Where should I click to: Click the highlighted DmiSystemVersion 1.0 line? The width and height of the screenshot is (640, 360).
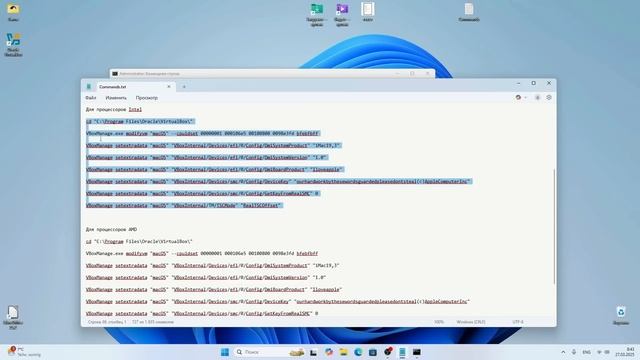click(x=207, y=157)
